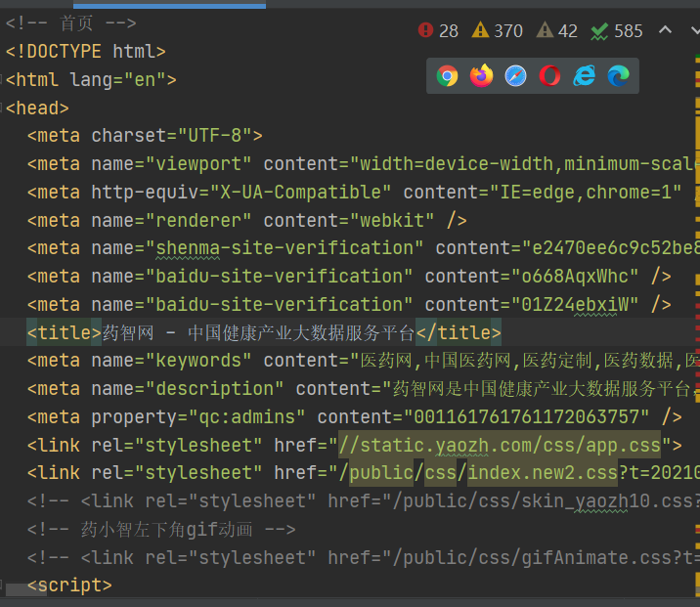
Task: Click the X-UA-Compatible attribute value
Action: pyautogui.click(x=300, y=192)
